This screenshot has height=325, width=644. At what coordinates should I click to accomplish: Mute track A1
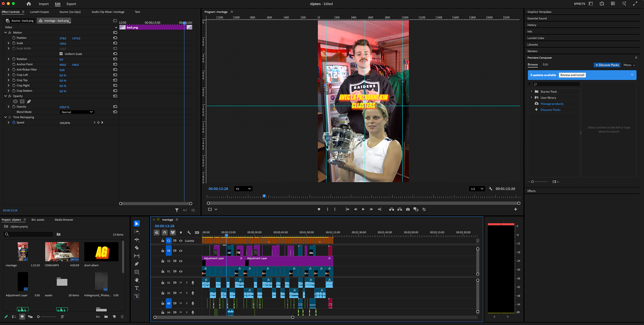(x=181, y=283)
